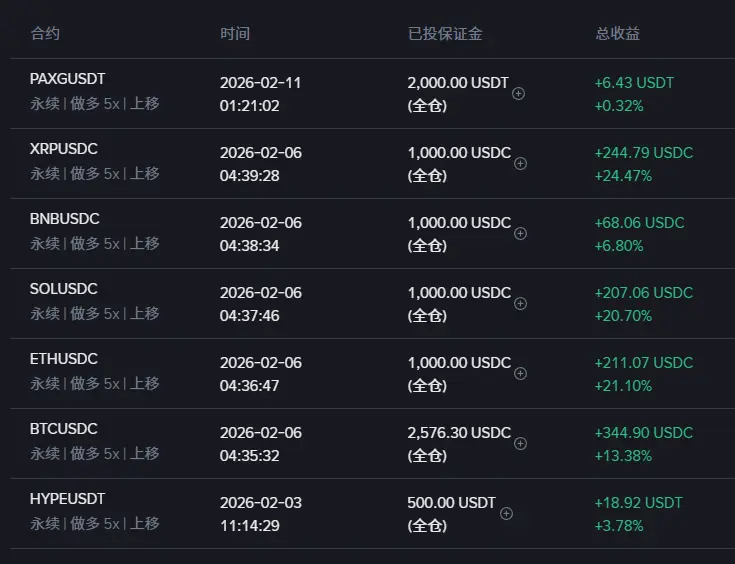Click the 时间 column header
Screen dimensions: 735x564
235,33
